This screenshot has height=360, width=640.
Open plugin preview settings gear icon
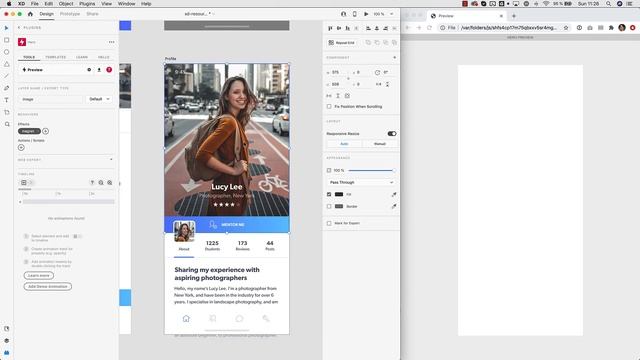pyautogui.click(x=89, y=70)
